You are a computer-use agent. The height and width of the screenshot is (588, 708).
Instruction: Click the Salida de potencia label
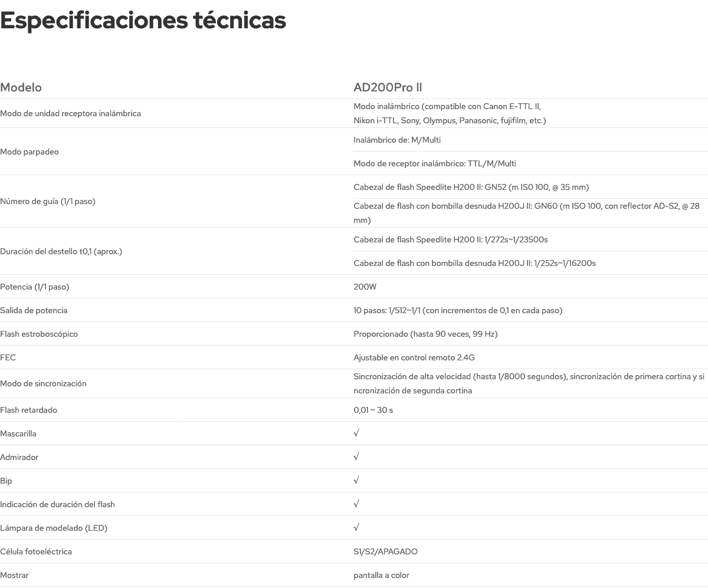[34, 310]
